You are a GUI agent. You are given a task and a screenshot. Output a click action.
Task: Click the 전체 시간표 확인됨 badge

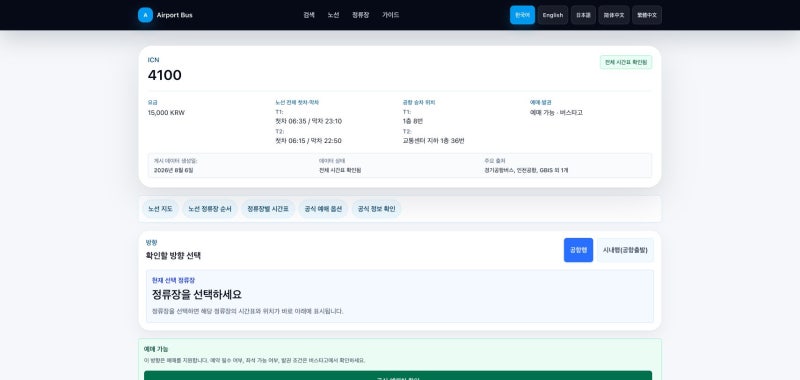626,62
